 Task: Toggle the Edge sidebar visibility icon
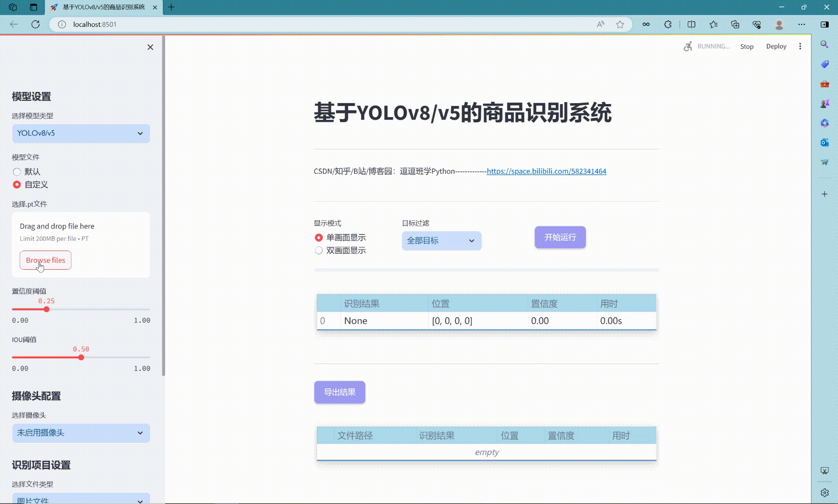[x=824, y=24]
